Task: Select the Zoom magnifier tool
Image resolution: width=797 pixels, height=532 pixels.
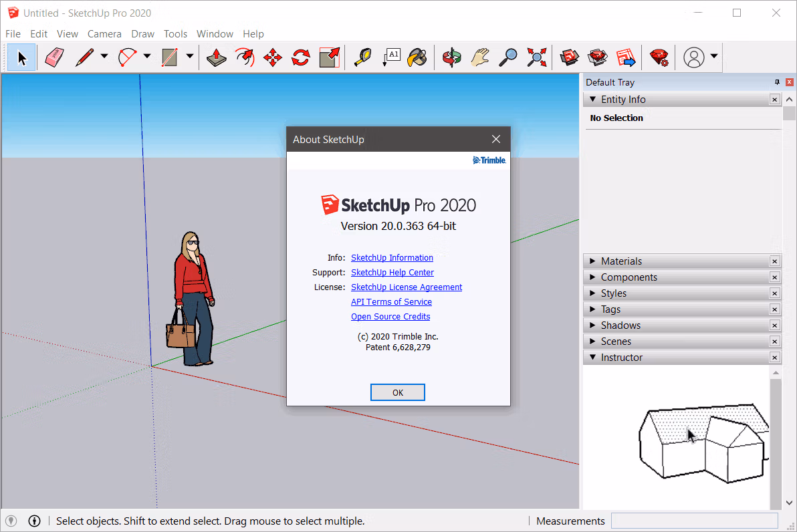Action: (507, 57)
